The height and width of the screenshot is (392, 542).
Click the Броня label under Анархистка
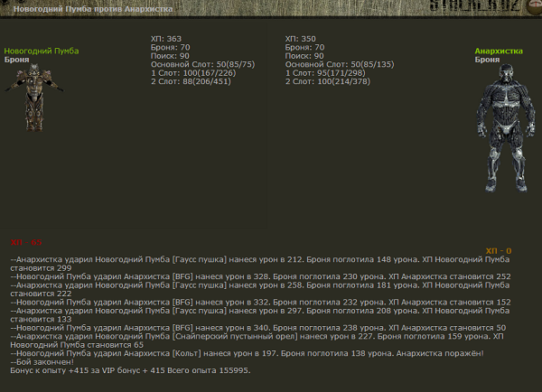coord(487,60)
